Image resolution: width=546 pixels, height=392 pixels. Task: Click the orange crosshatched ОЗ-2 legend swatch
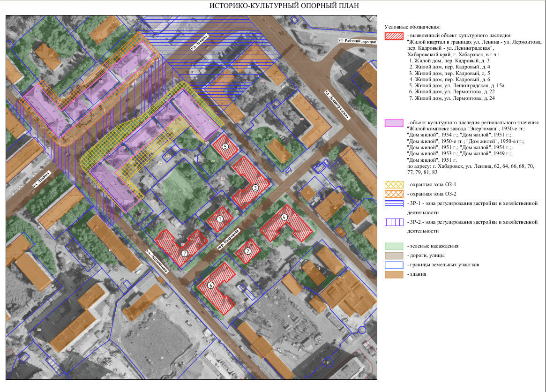(x=394, y=194)
